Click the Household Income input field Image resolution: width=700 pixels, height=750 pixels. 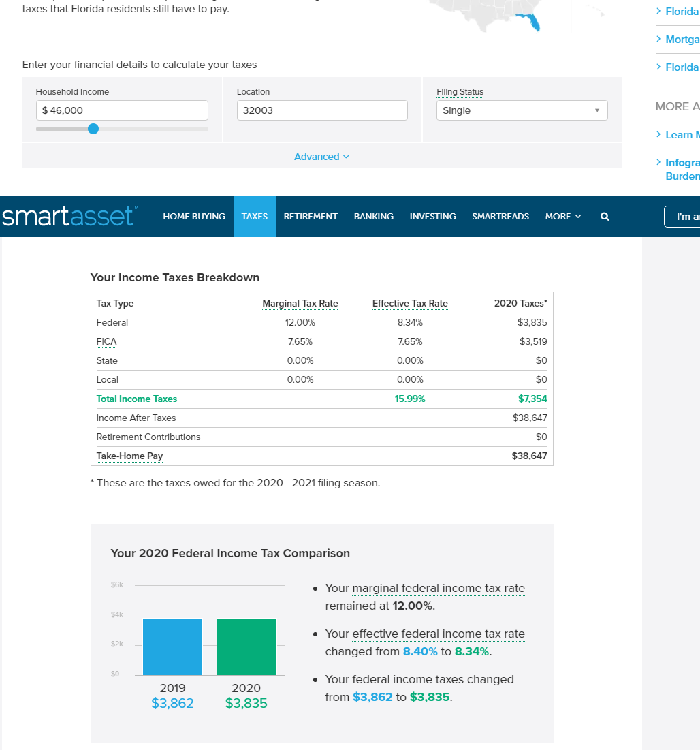[122, 110]
